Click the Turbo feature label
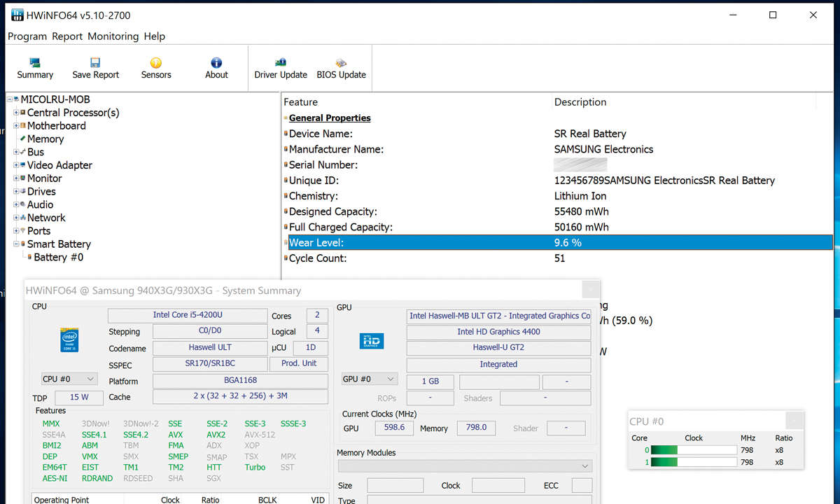840x504 pixels. [255, 468]
